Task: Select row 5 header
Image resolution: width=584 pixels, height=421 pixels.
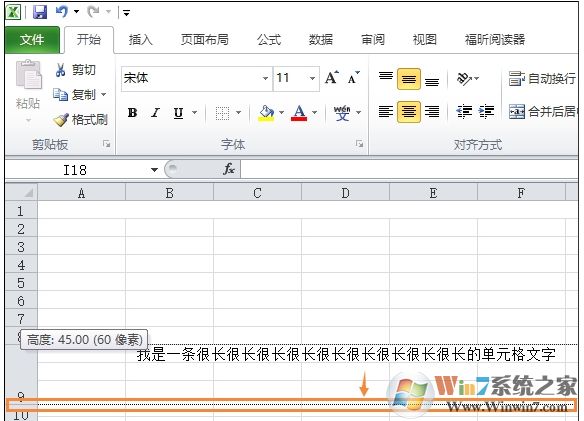Action: click(21, 283)
